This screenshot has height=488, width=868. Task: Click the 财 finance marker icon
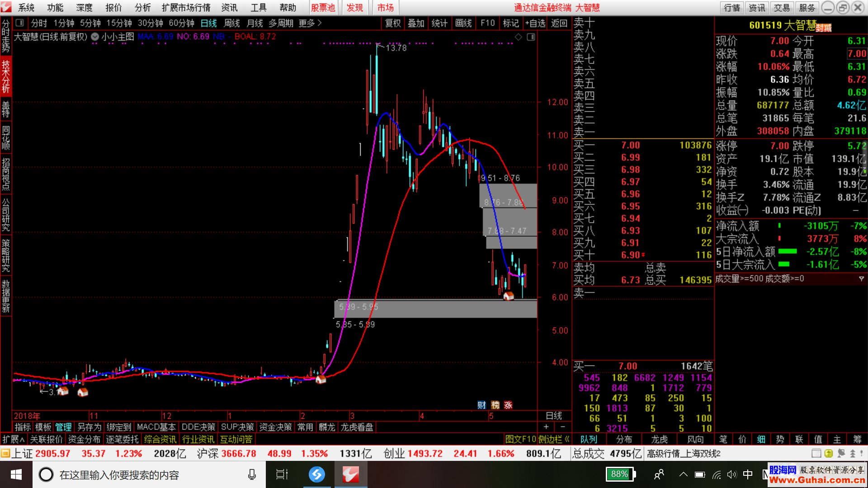coord(481,405)
